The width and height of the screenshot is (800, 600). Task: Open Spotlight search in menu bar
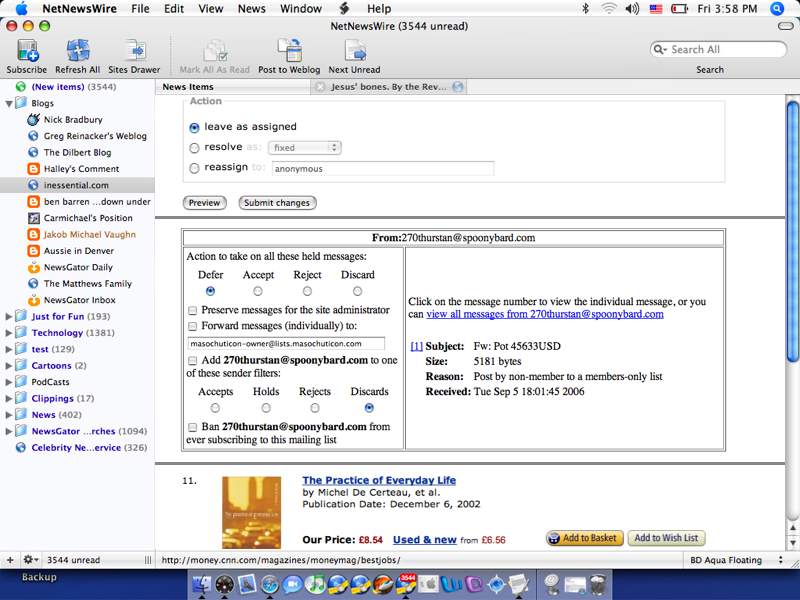coord(777,9)
